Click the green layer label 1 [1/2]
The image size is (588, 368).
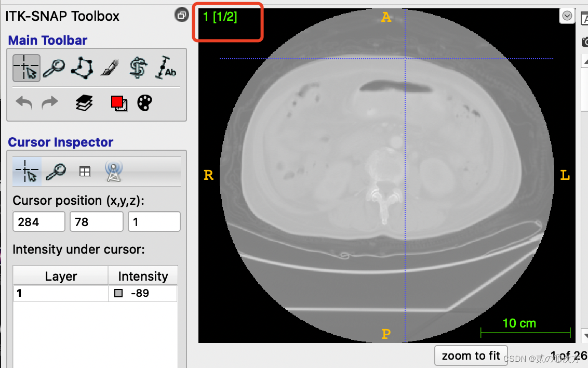220,17
